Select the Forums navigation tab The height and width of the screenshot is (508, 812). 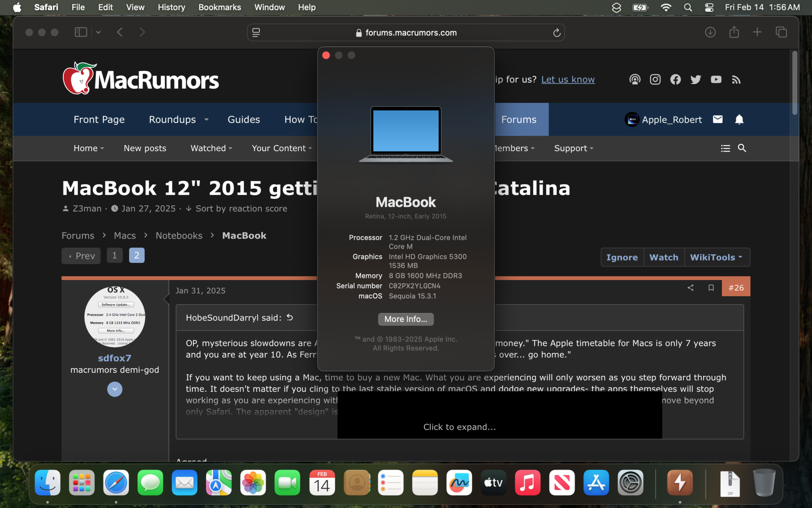518,119
